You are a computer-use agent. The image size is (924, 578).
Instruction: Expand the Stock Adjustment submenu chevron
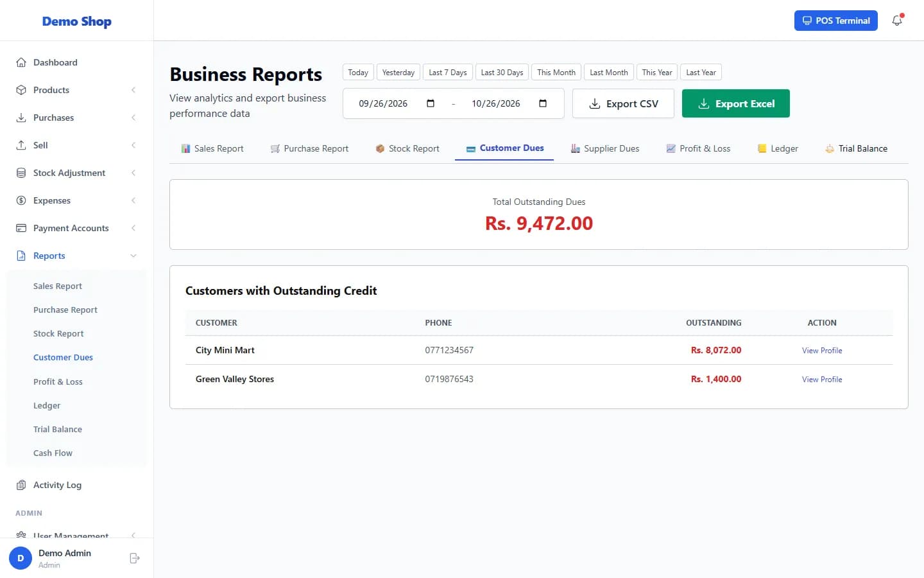pos(133,173)
